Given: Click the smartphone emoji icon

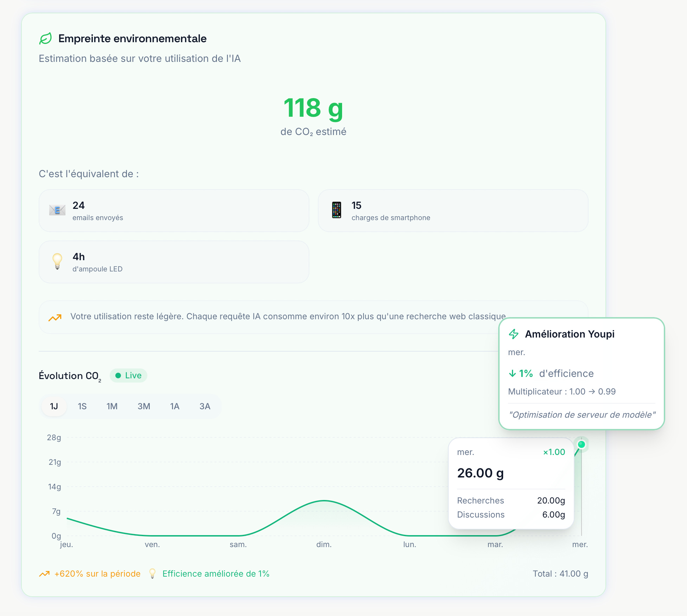Looking at the screenshot, I should 336,210.
